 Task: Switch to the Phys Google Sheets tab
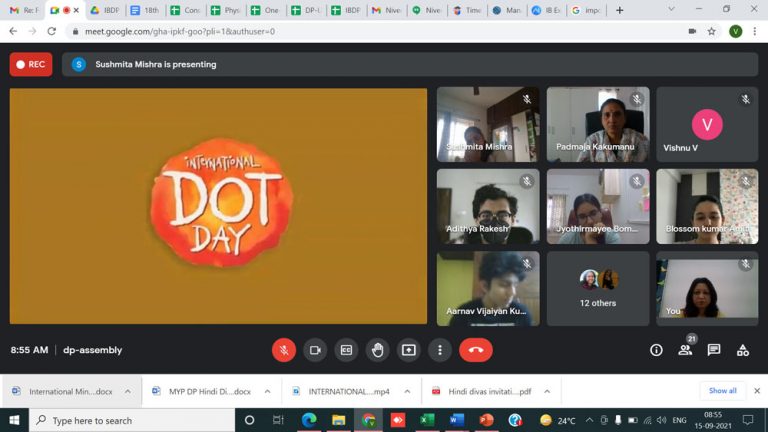[226, 10]
